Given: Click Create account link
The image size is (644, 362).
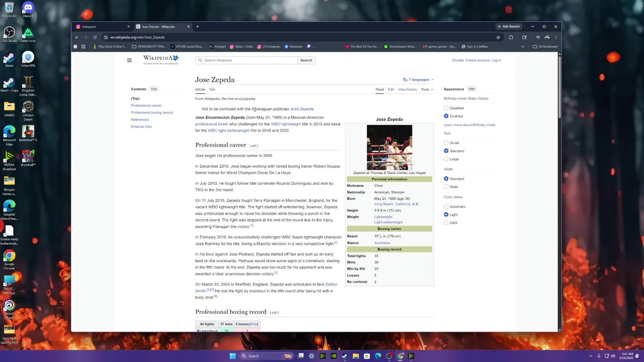Looking at the screenshot, I should tap(477, 60).
